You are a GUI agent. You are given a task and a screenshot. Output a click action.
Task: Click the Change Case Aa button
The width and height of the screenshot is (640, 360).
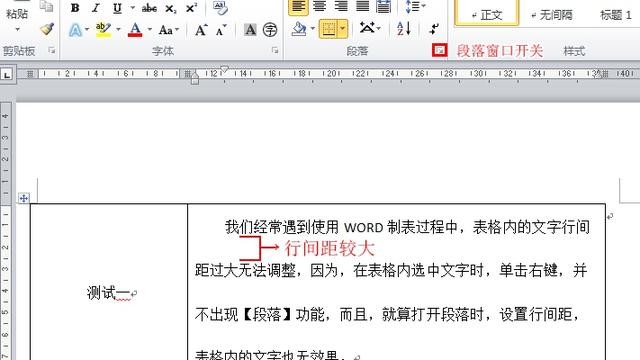pos(165,30)
